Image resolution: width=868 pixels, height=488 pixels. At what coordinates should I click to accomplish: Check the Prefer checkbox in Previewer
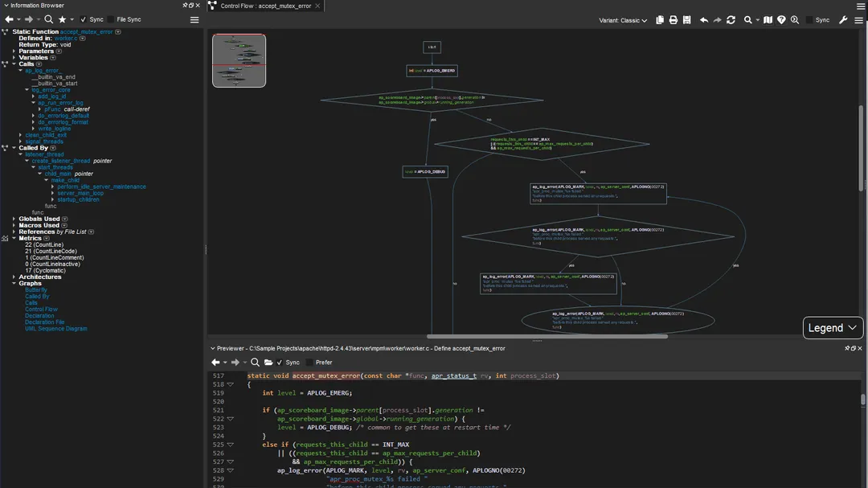point(309,362)
